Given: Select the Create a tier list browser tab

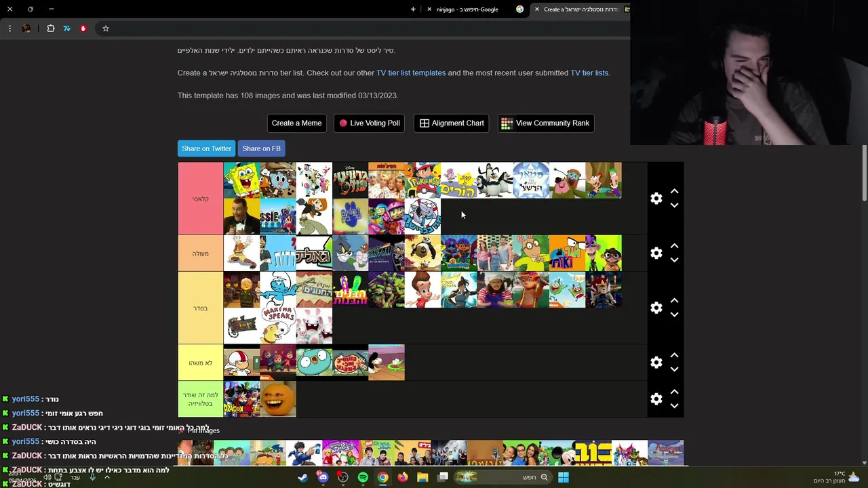Looking at the screenshot, I should (x=581, y=9).
